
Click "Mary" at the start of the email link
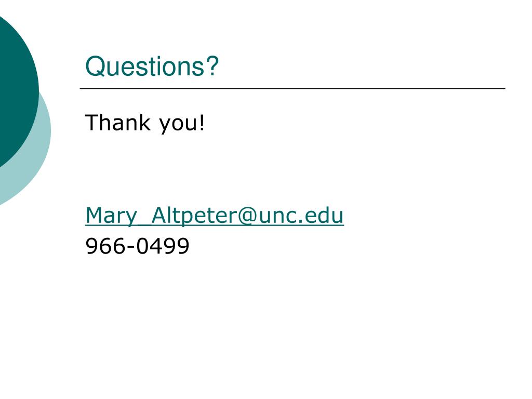click(111, 216)
